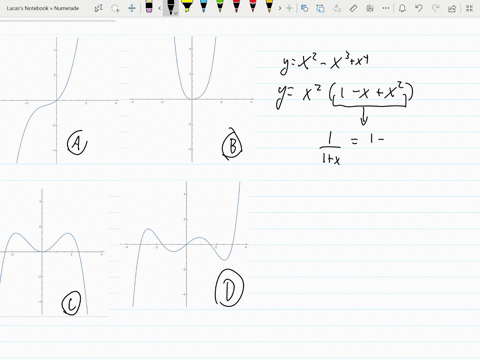Viewport: 480px width, 360px height.
Task: Undo the last ink stroke
Action: coord(419,8)
